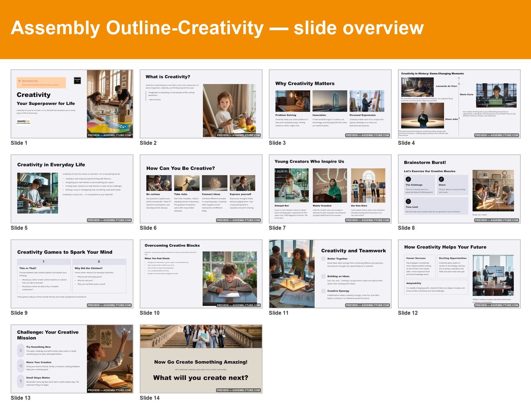Click the "This or That?" game heading

[28, 268]
